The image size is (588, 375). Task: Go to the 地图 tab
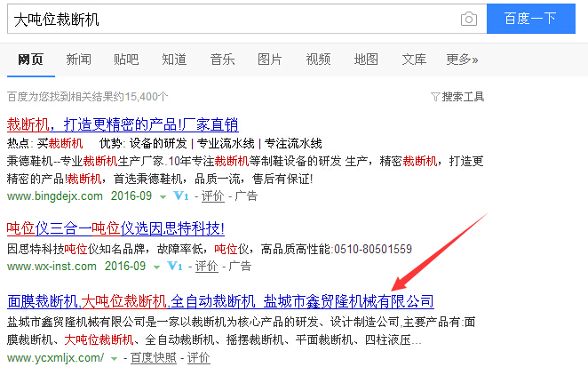coord(366,60)
